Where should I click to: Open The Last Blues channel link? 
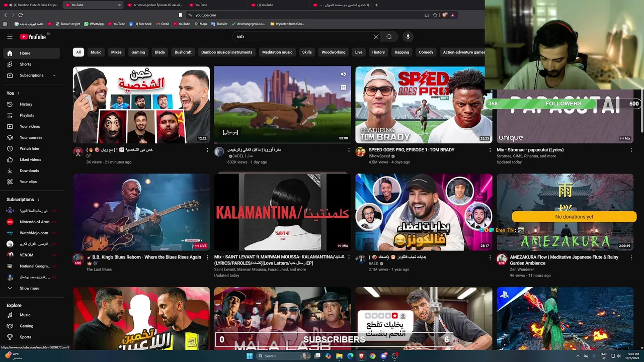coord(99,269)
